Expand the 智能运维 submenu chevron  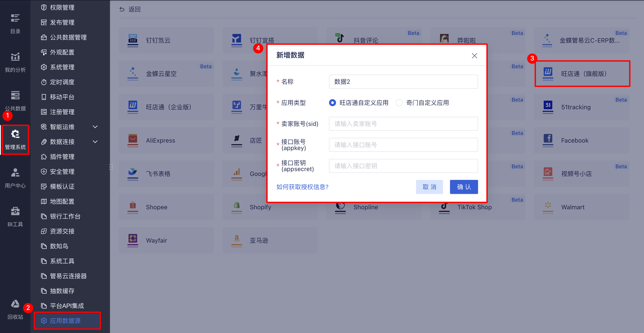pyautogui.click(x=95, y=127)
